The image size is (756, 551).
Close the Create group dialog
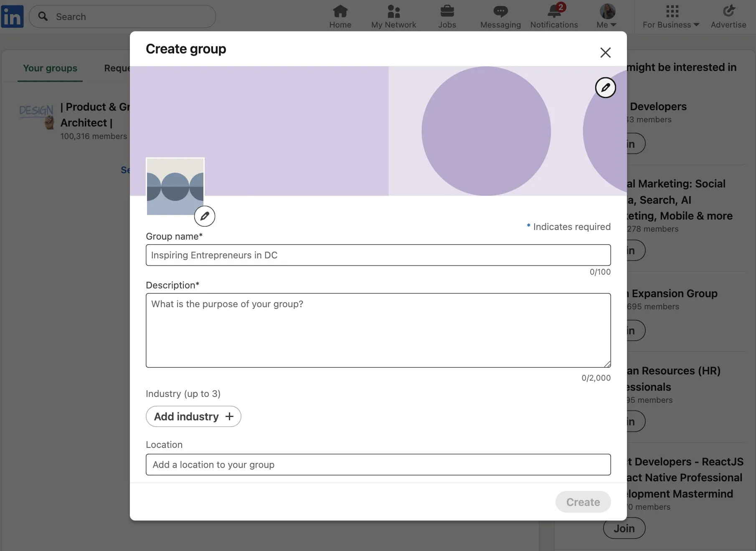point(605,53)
